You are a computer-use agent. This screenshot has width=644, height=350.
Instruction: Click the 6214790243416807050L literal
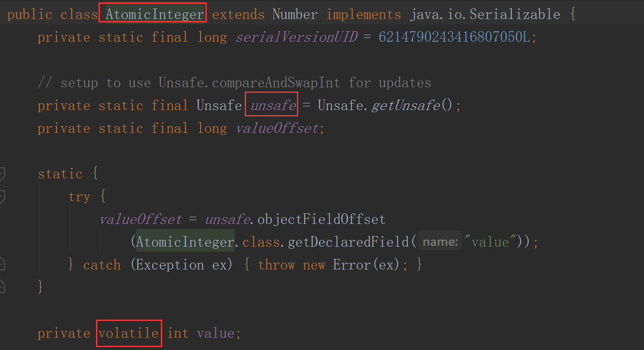coord(454,37)
